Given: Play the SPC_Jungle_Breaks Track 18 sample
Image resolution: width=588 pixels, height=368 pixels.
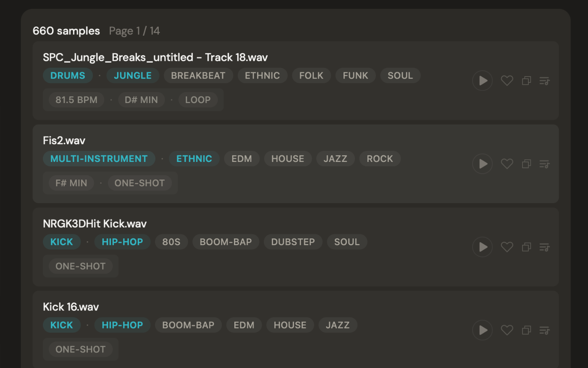Looking at the screenshot, I should [x=483, y=80].
